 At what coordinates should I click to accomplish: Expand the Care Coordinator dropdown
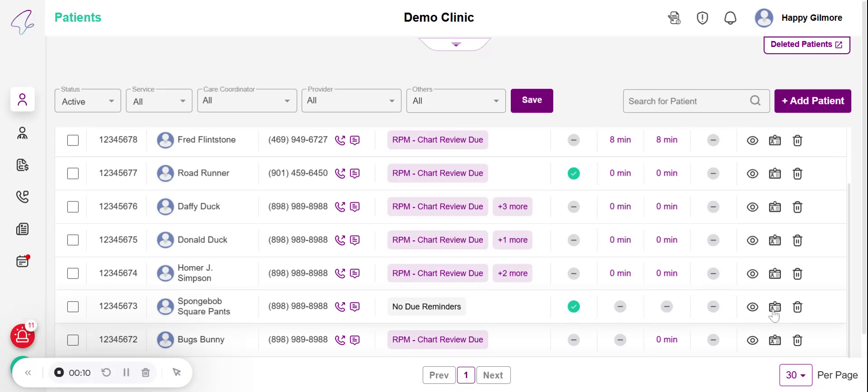pyautogui.click(x=247, y=101)
